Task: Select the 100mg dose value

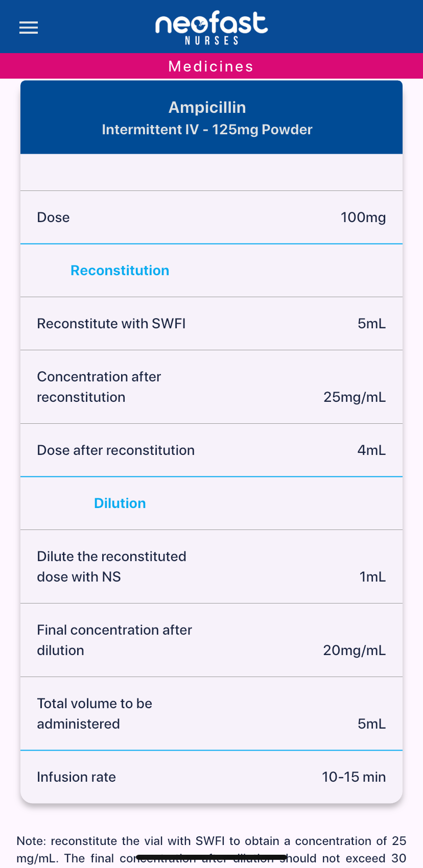Action: pos(363,218)
